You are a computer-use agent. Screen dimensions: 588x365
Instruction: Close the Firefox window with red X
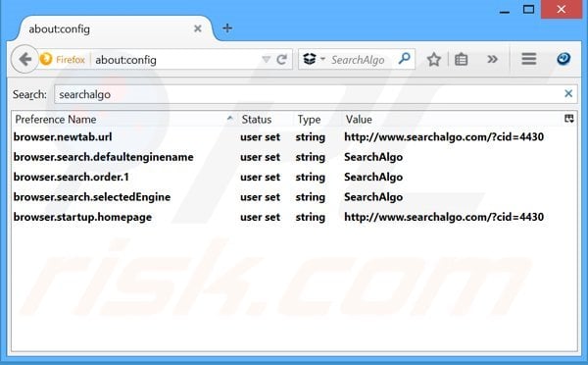[562, 9]
